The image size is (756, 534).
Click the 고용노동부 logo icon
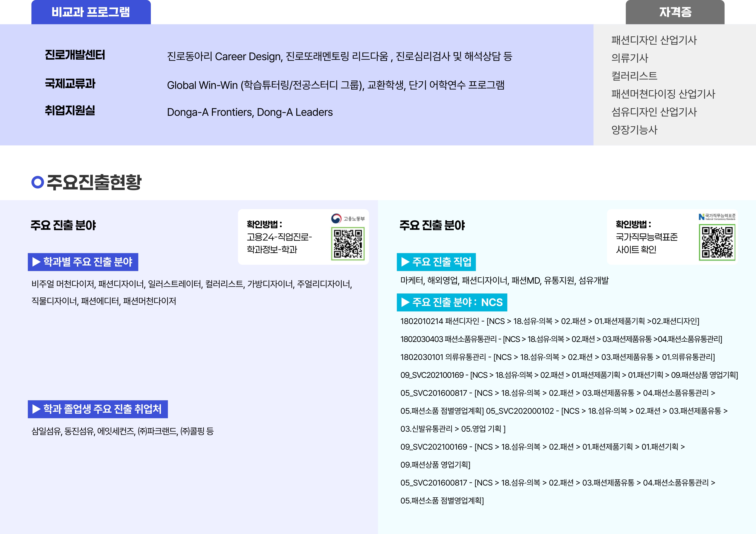click(336, 219)
